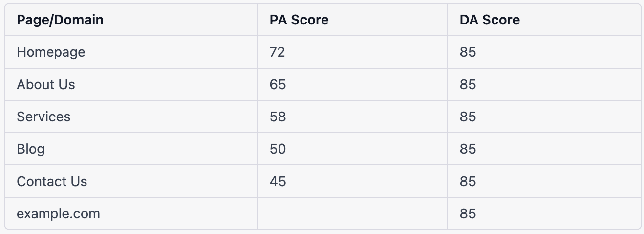This screenshot has width=644, height=234.
Task: Click the empty PA cell for example.com
Action: click(x=352, y=214)
